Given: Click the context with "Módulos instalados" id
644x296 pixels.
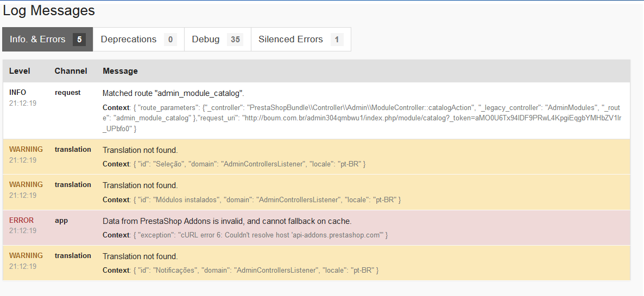Looking at the screenshot, I should pyautogui.click(x=251, y=200).
